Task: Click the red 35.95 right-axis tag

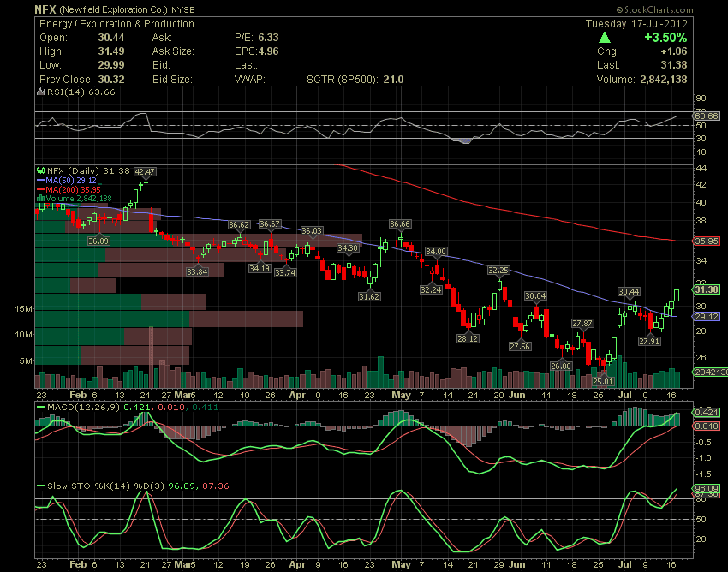Action: pyautogui.click(x=707, y=241)
